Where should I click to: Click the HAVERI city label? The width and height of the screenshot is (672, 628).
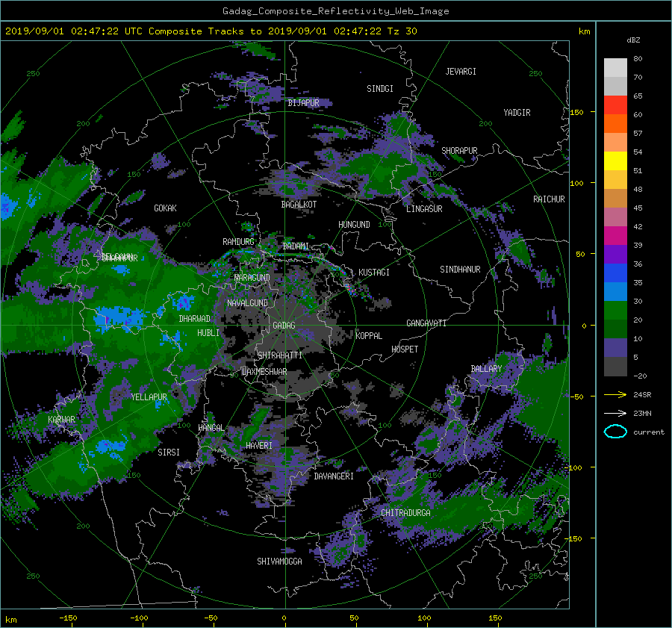click(259, 446)
